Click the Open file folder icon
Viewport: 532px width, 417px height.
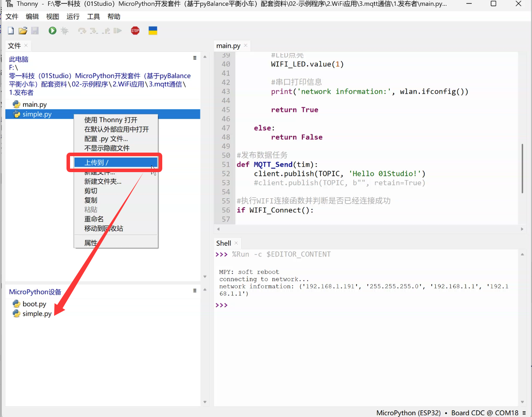pos(23,31)
